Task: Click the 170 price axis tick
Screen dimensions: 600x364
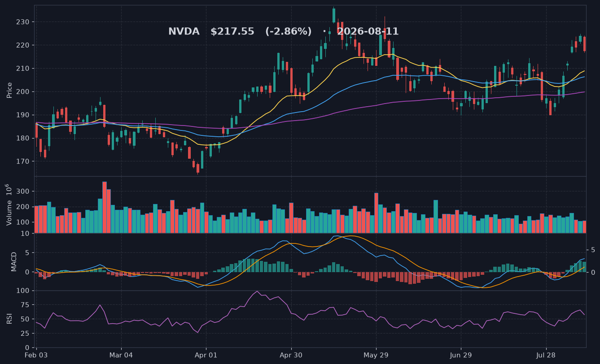Action: (23, 161)
